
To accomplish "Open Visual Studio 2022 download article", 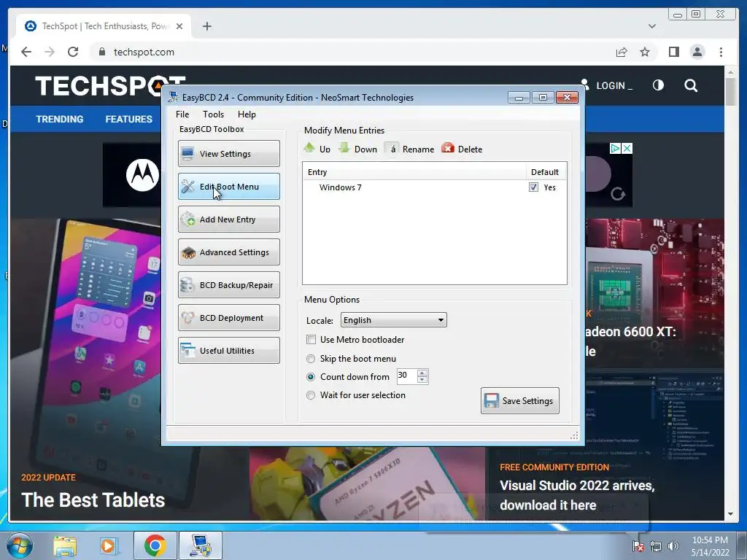I will click(x=577, y=495).
